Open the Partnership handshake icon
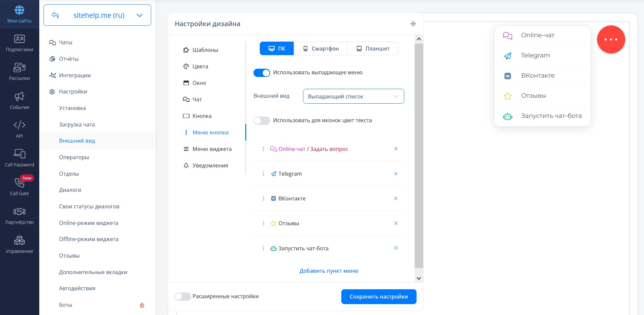The height and width of the screenshot is (315, 644). click(19, 212)
